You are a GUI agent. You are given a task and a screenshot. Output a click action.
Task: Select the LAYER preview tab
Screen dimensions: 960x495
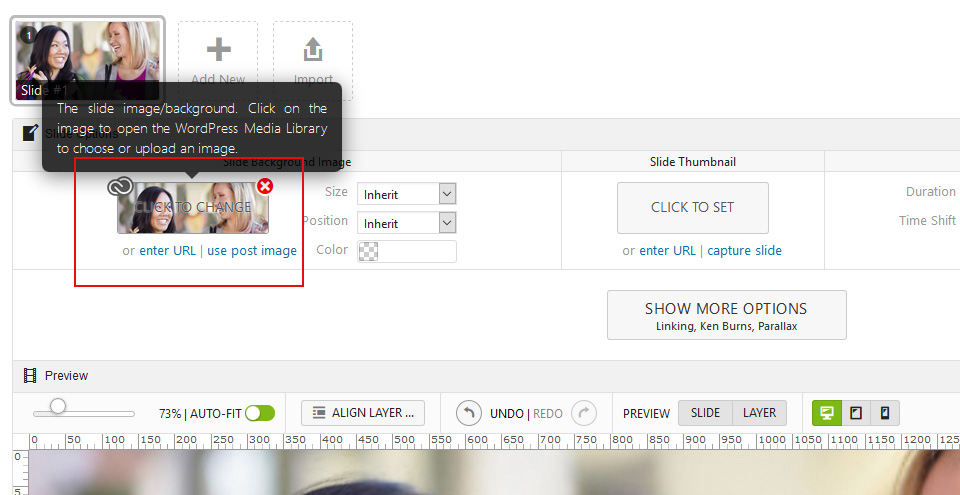click(759, 413)
